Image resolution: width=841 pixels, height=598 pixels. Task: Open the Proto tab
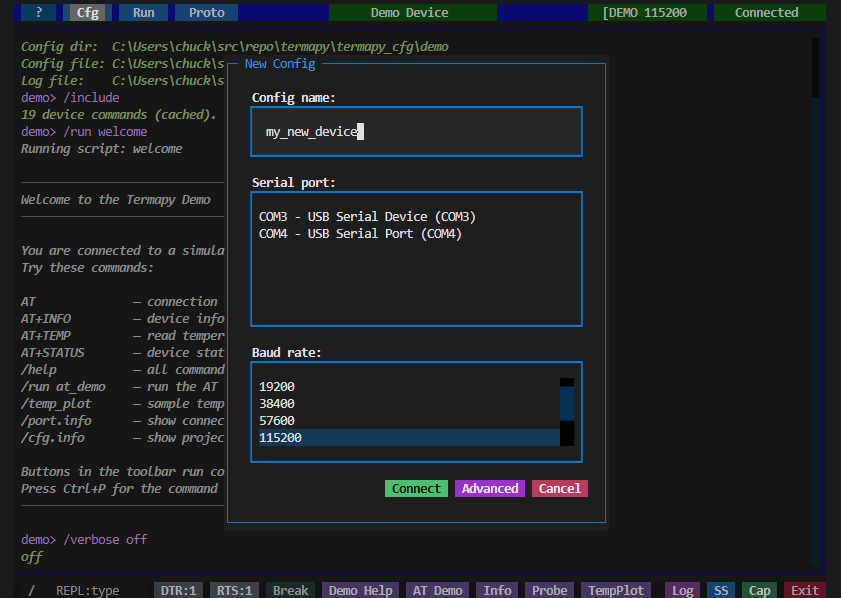(x=205, y=12)
